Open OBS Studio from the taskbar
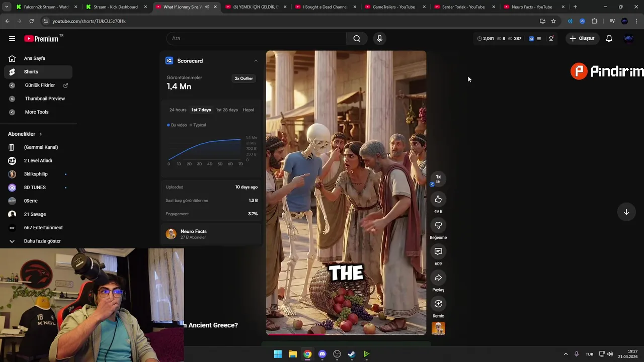 coord(337,354)
